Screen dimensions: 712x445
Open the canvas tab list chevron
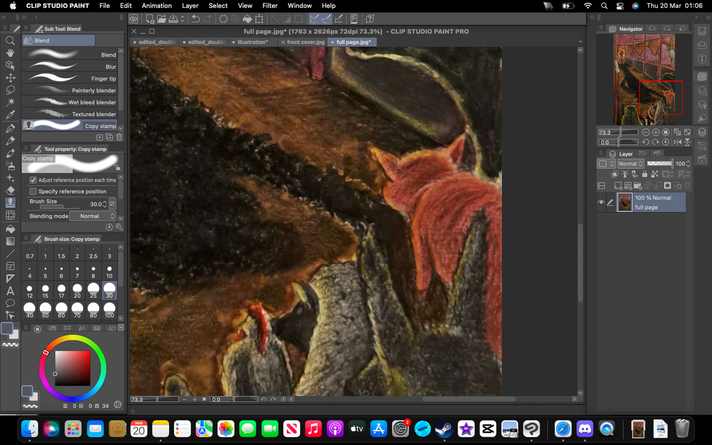tap(580, 42)
